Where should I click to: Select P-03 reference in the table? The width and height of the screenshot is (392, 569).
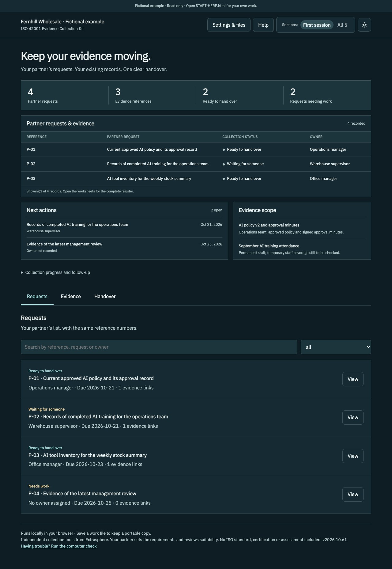[x=31, y=178]
